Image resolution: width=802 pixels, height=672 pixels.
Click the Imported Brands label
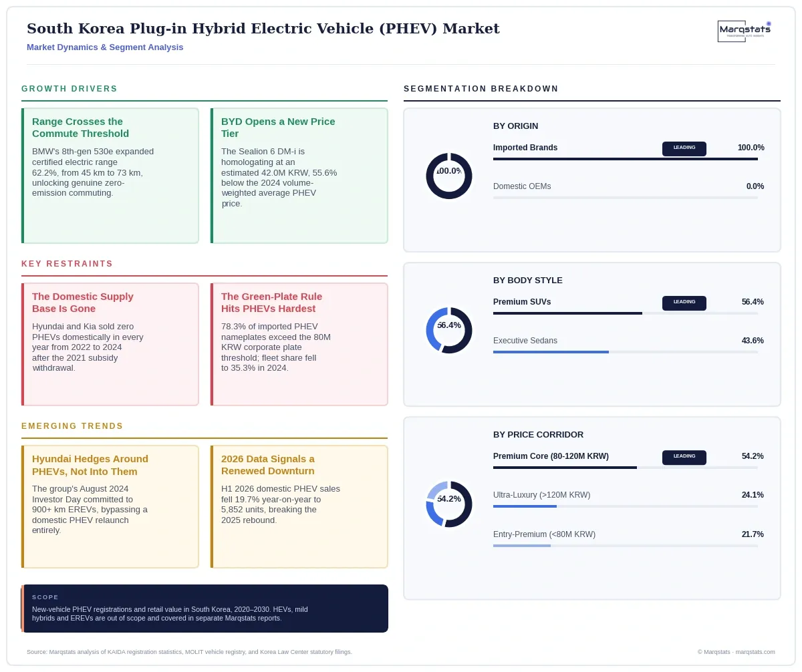(x=525, y=148)
